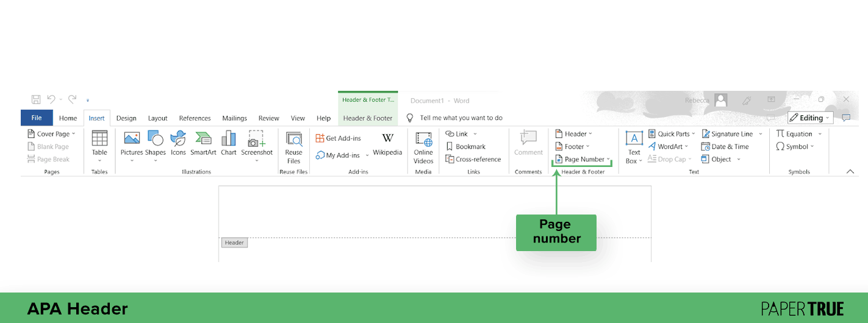Click the Save icon in the quick access toolbar
This screenshot has height=323, width=868.
click(x=36, y=99)
